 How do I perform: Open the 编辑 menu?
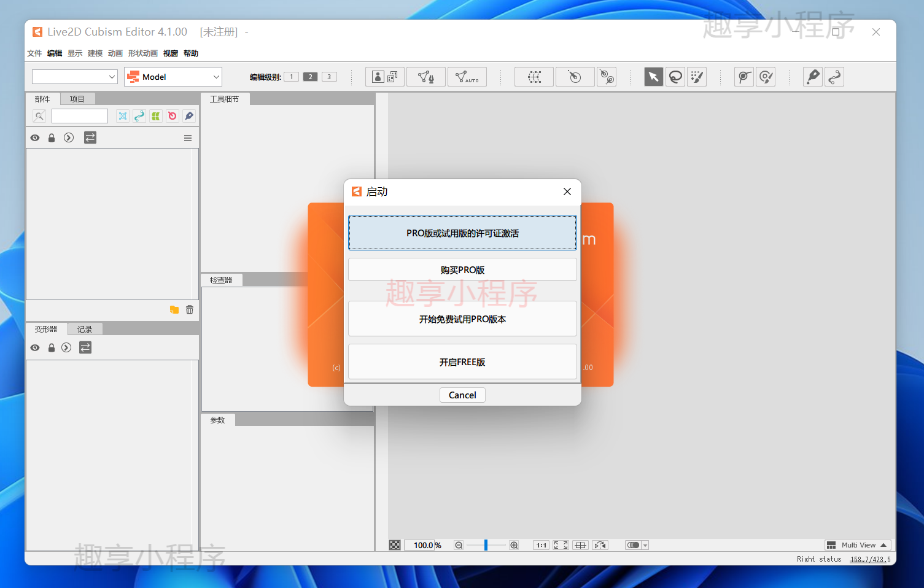point(55,53)
